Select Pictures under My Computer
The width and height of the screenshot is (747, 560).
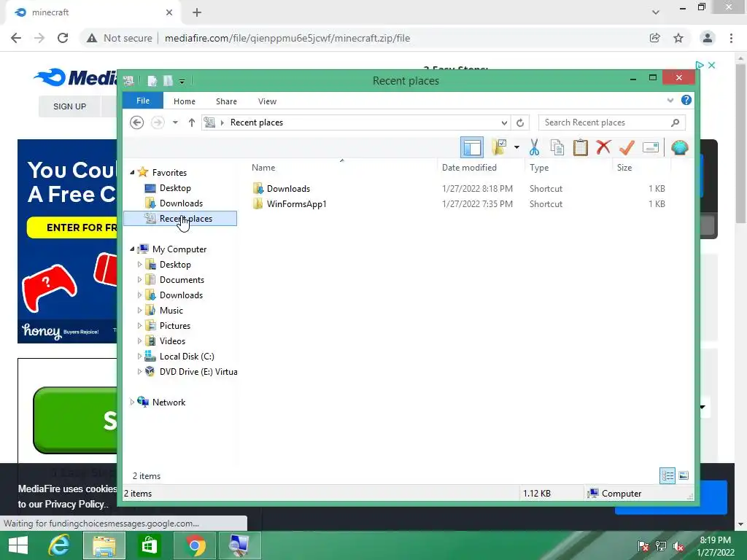tap(175, 326)
